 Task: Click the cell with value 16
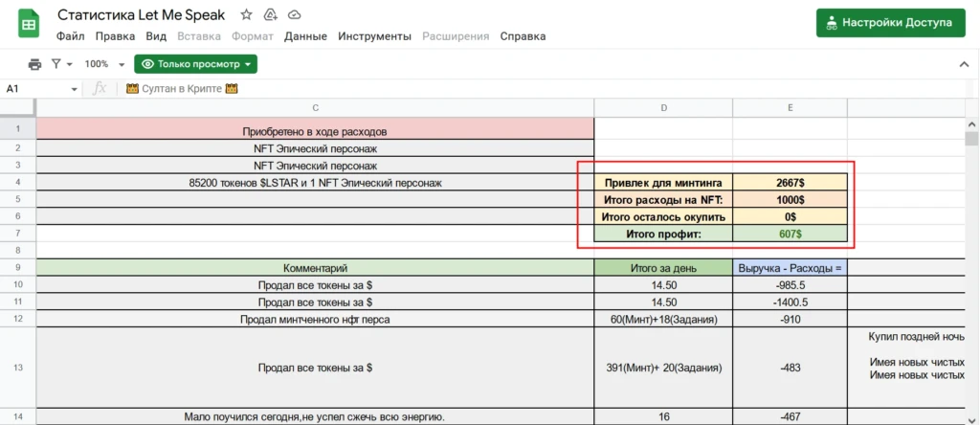(663, 417)
